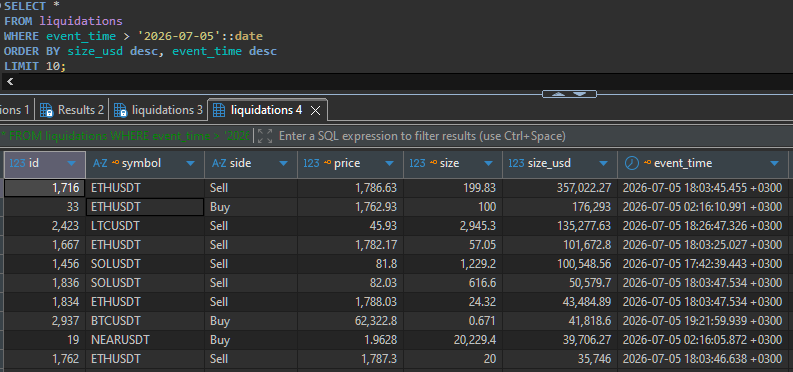Select the price cell 81.8
Image resolution: width=793 pixels, height=372 pixels.
(x=350, y=264)
